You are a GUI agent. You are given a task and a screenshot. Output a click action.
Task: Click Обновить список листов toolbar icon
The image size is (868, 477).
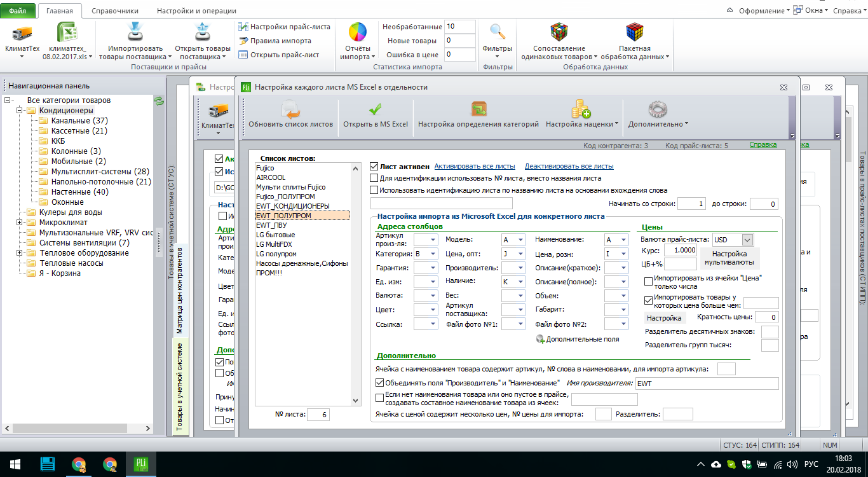coord(290,111)
